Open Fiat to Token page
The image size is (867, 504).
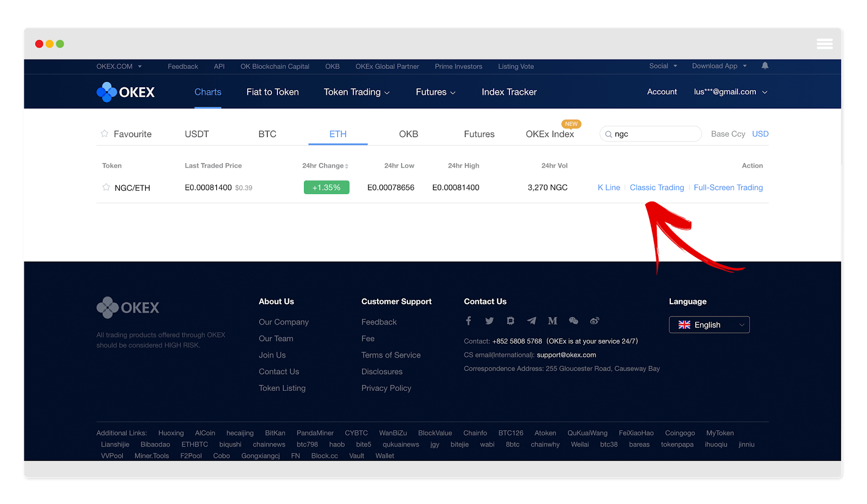(273, 92)
